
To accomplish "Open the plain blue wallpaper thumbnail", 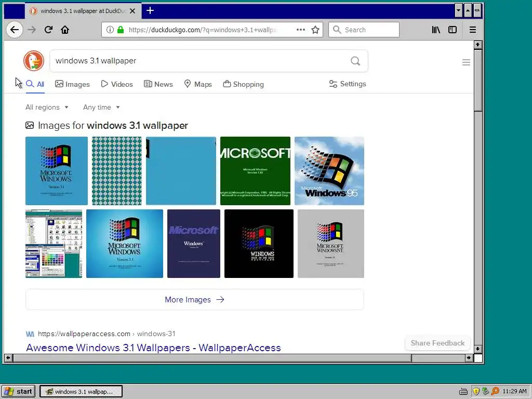I will (181, 171).
